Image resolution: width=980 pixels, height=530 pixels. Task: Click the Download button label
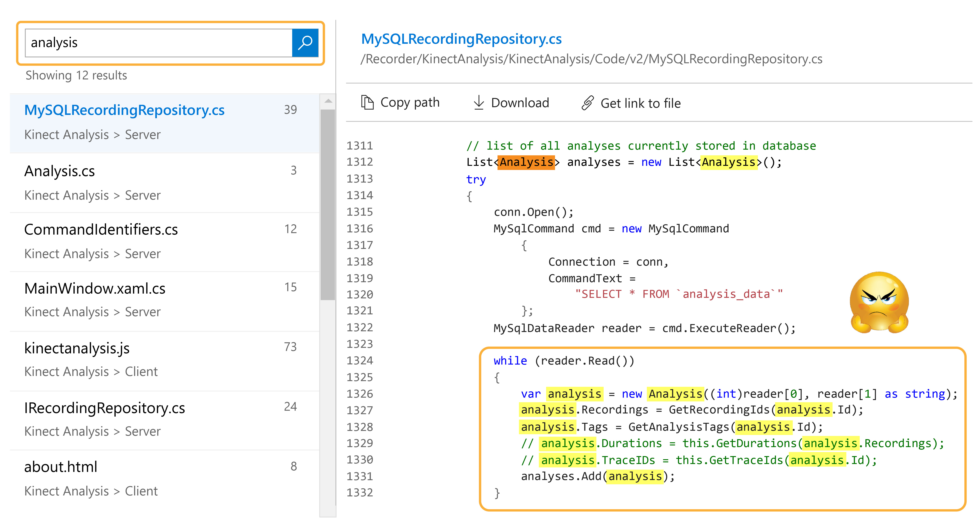[520, 103]
